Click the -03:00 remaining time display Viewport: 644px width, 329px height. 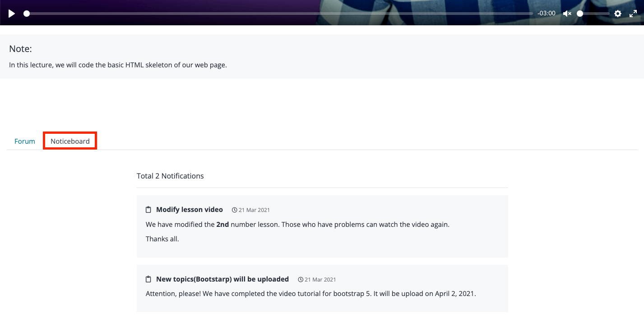pyautogui.click(x=546, y=14)
